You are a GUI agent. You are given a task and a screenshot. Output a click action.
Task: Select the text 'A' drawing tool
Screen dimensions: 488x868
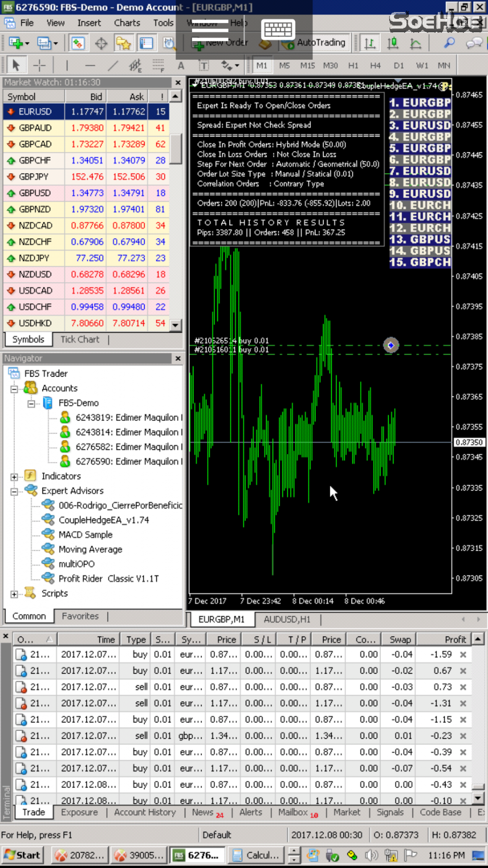click(x=181, y=66)
